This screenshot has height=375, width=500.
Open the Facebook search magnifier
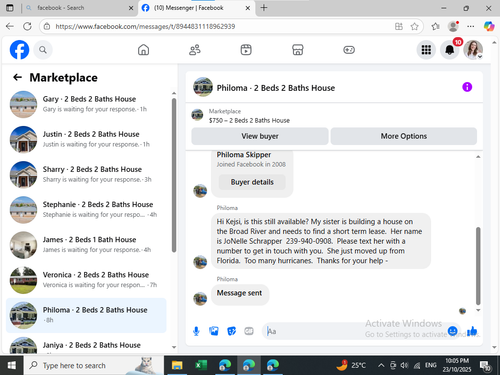click(x=43, y=50)
